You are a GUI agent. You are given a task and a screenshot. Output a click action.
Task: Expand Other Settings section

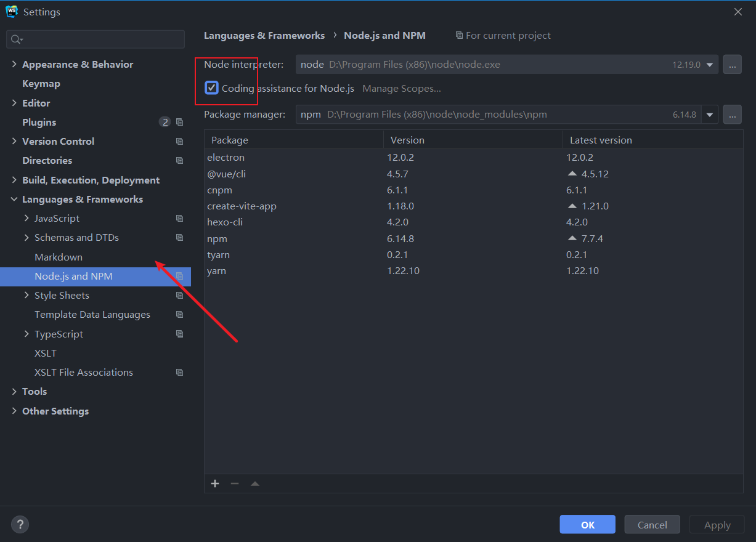point(14,411)
